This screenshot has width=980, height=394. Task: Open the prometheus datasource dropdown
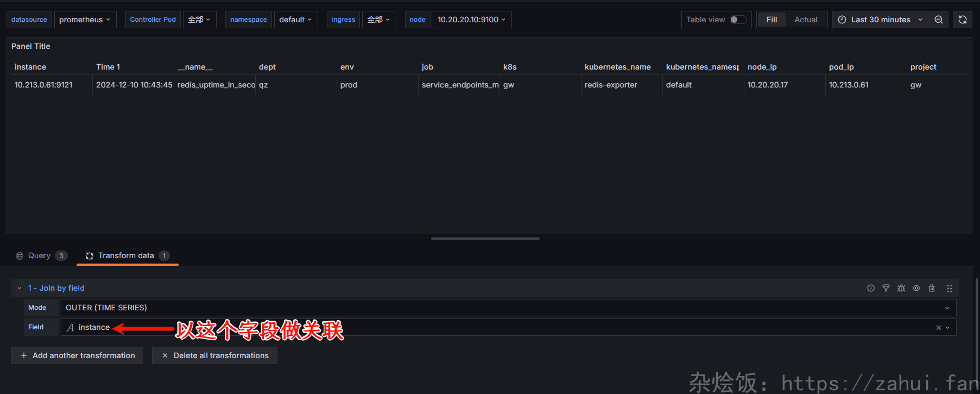tap(85, 20)
